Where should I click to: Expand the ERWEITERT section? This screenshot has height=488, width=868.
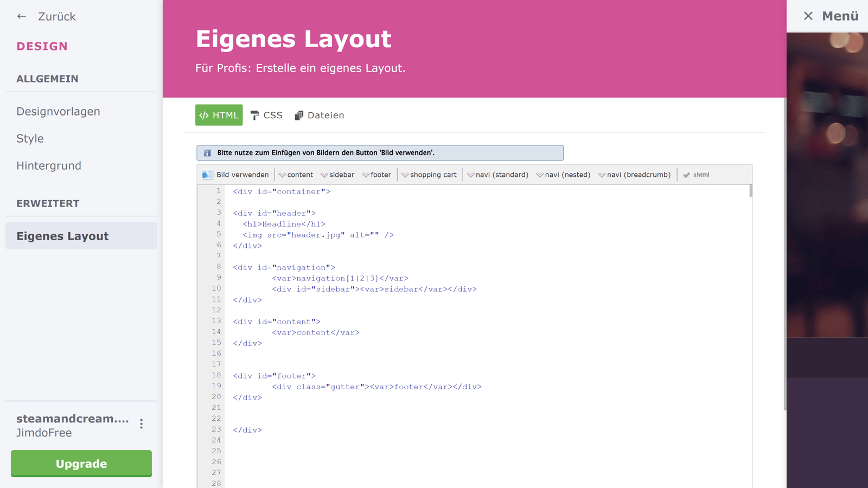[x=48, y=203]
